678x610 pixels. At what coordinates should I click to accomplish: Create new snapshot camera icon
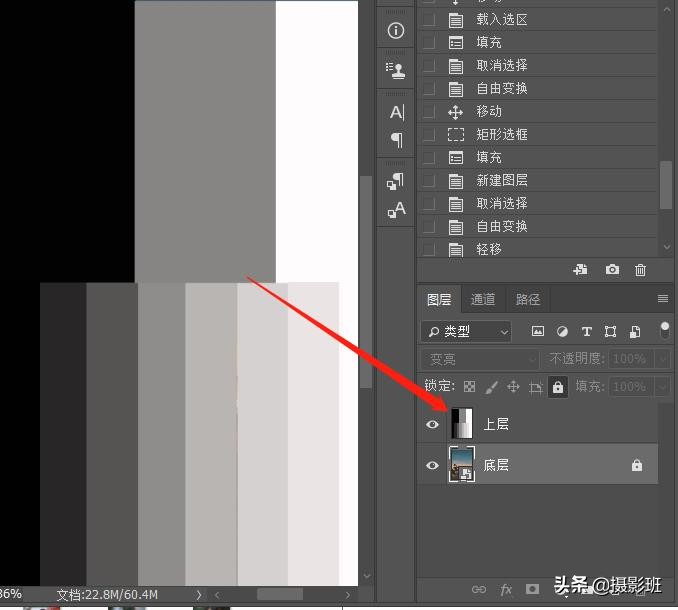coord(612,269)
